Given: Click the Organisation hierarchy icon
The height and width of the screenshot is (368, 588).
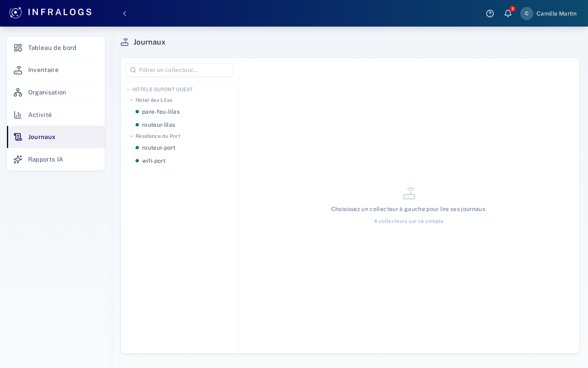Looking at the screenshot, I should 18,92.
